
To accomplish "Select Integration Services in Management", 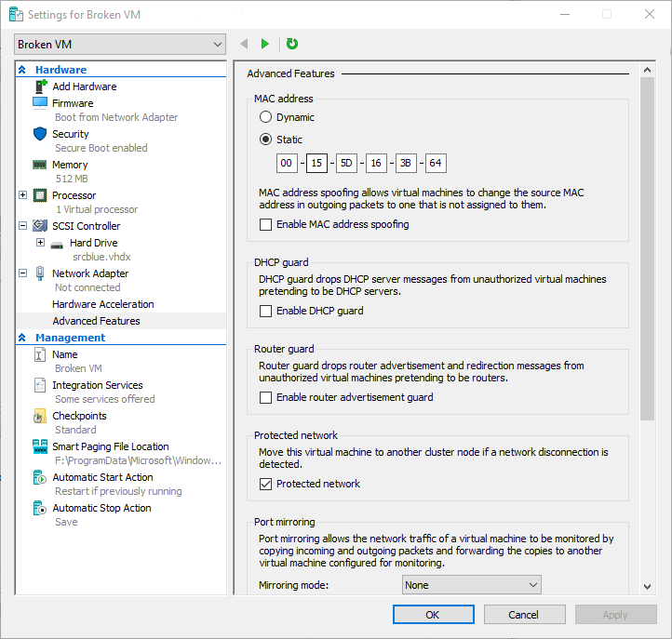I will [98, 385].
